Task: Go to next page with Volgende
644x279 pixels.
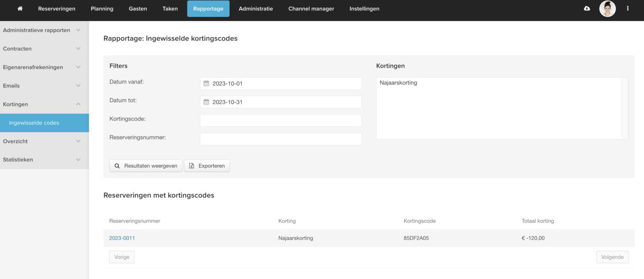Action: click(612, 257)
